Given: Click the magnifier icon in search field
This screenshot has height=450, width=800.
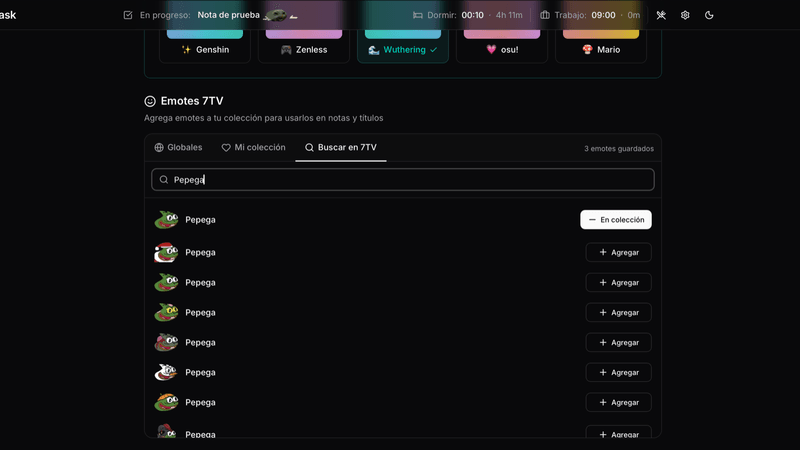Looking at the screenshot, I should [164, 180].
